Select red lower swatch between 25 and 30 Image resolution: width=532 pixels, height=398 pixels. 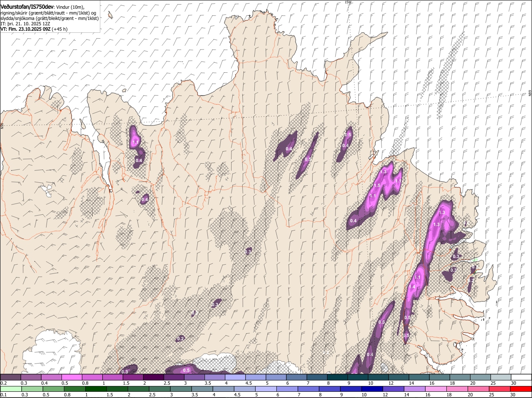tap(500, 389)
